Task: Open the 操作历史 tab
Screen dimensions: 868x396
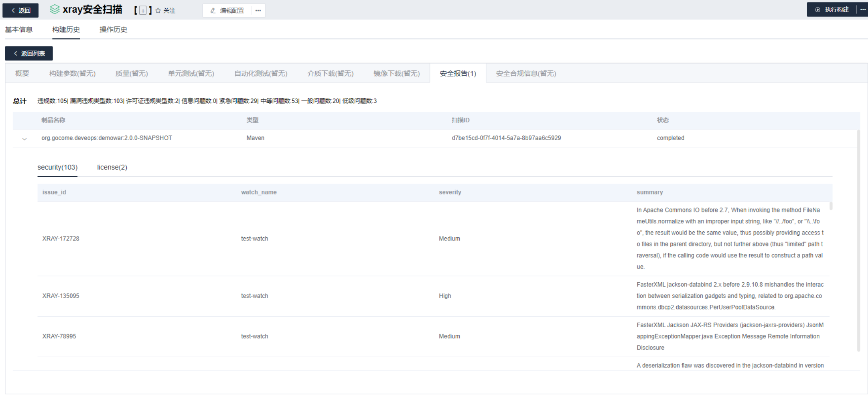Action: point(113,29)
